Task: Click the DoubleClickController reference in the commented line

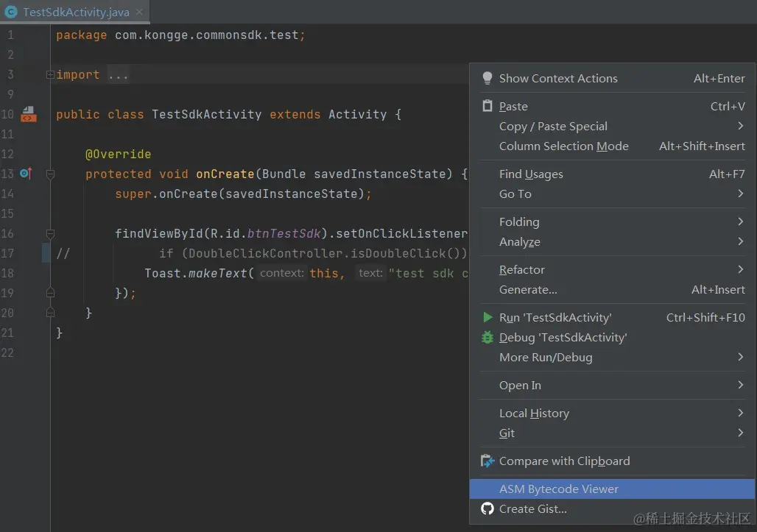Action: [265, 253]
